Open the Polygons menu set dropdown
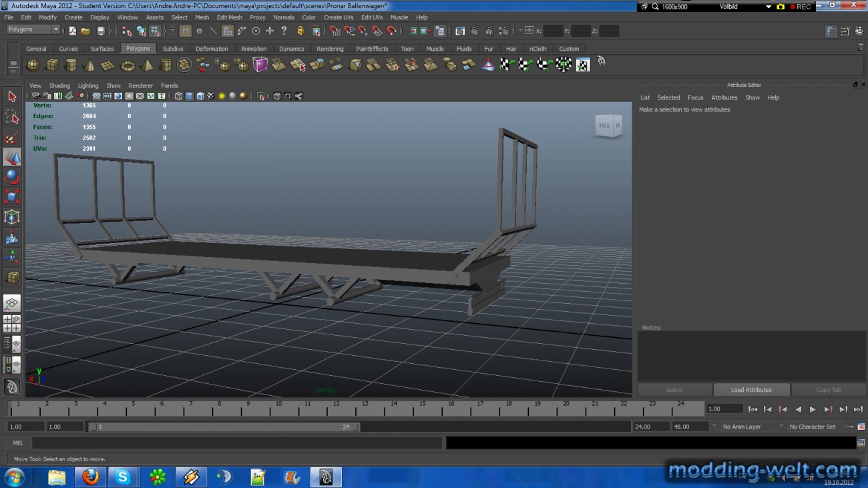 (33, 30)
